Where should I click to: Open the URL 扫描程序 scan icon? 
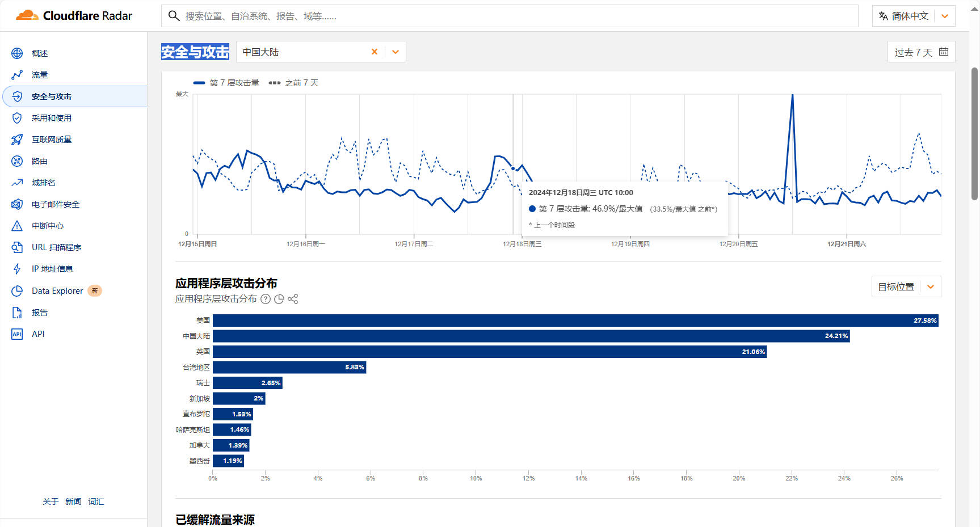coord(17,247)
